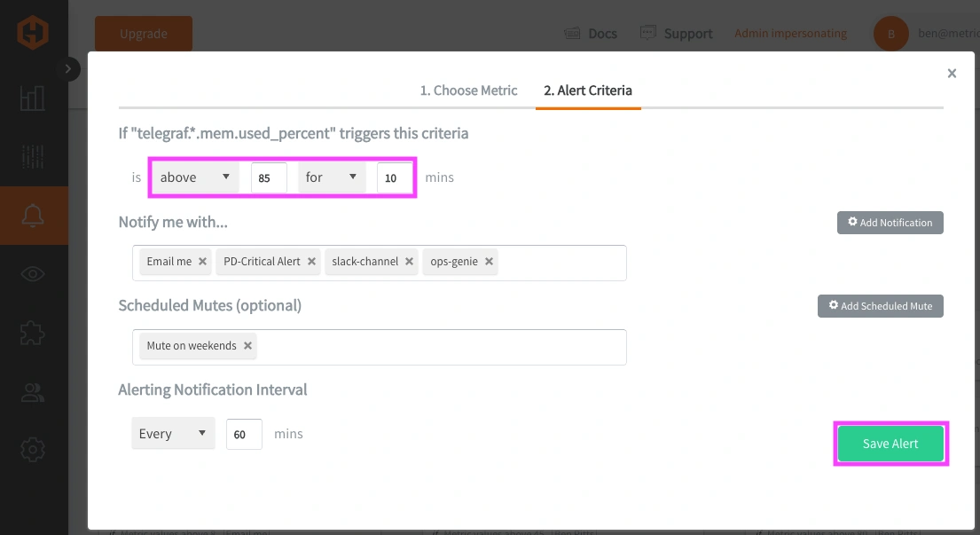Open the team users sidebar icon
This screenshot has width=980, height=535.
tap(33, 392)
